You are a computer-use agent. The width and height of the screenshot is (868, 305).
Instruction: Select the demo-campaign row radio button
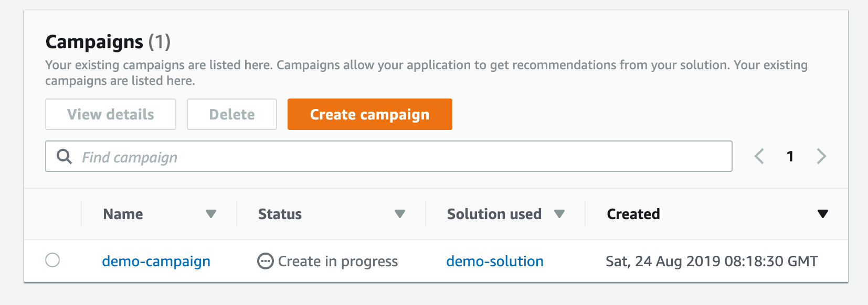pyautogui.click(x=52, y=260)
